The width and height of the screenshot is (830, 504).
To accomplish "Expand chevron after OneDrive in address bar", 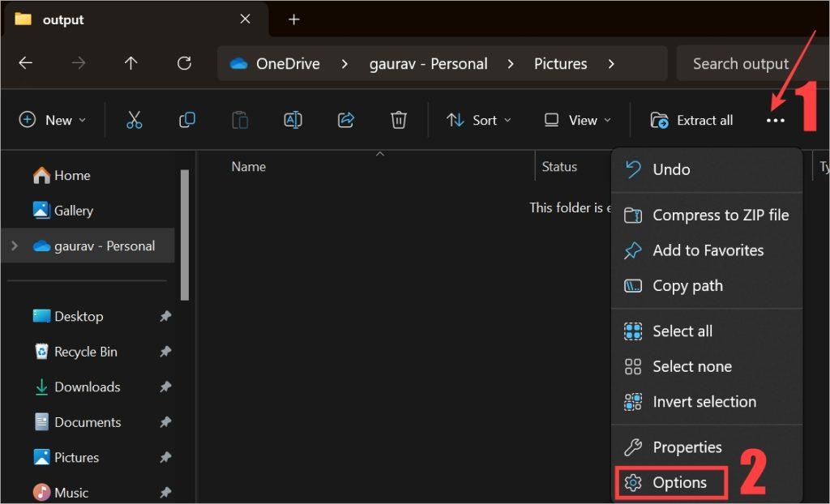I will tap(344, 64).
